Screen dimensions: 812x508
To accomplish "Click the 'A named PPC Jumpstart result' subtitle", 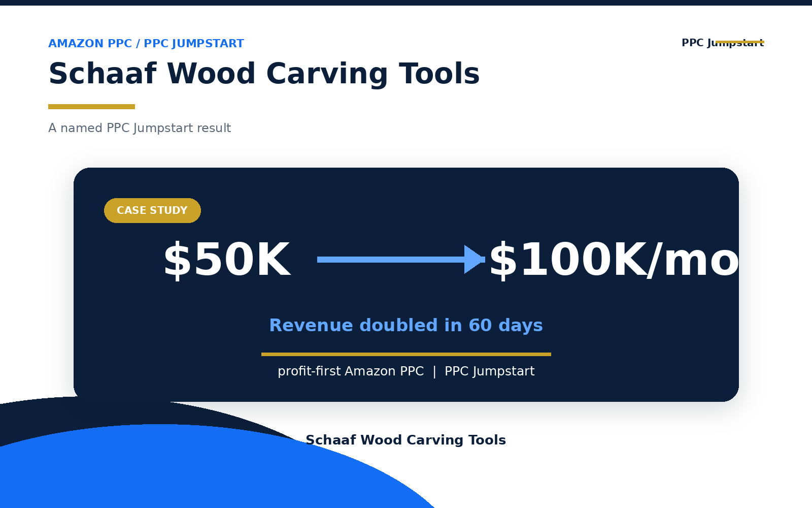I will pyautogui.click(x=140, y=128).
